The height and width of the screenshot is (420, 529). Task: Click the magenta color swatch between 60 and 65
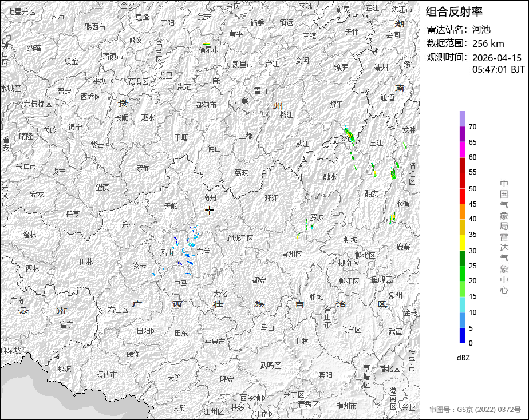tap(462, 150)
